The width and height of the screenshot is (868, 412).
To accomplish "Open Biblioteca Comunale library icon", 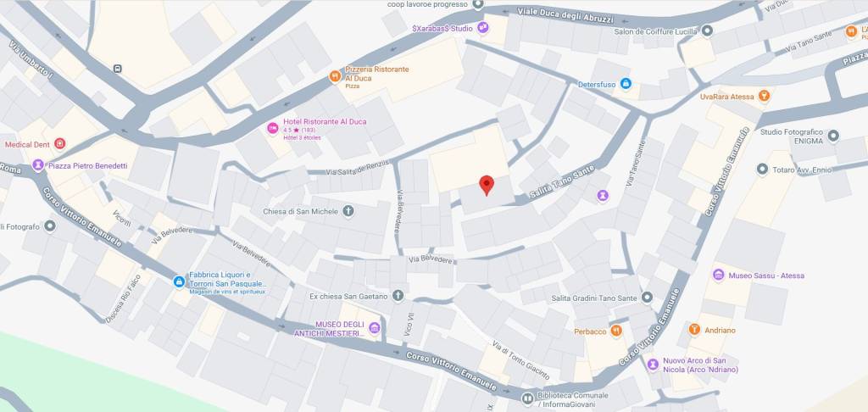I will [x=527, y=398].
